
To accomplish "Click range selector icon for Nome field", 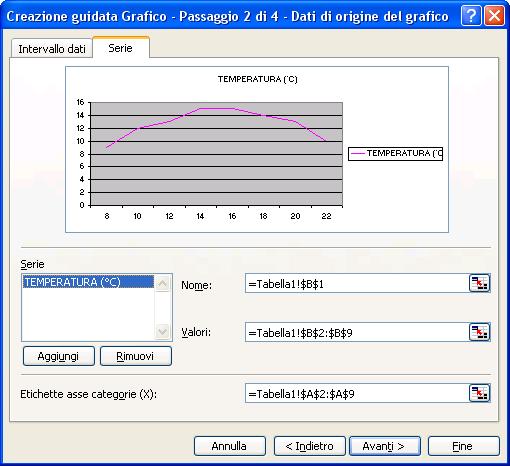I will point(479,283).
